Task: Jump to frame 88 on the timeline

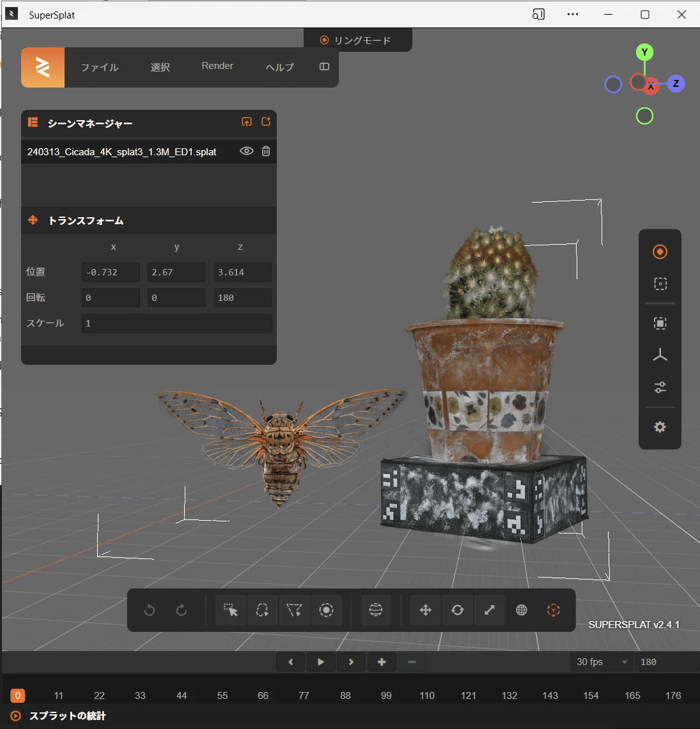Action: pos(345,695)
